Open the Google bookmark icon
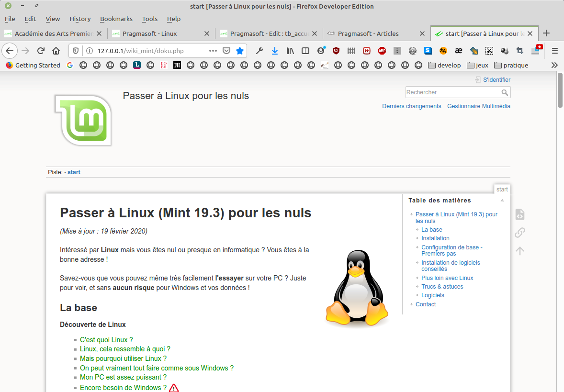Screen dimensions: 564x392 click(70, 65)
